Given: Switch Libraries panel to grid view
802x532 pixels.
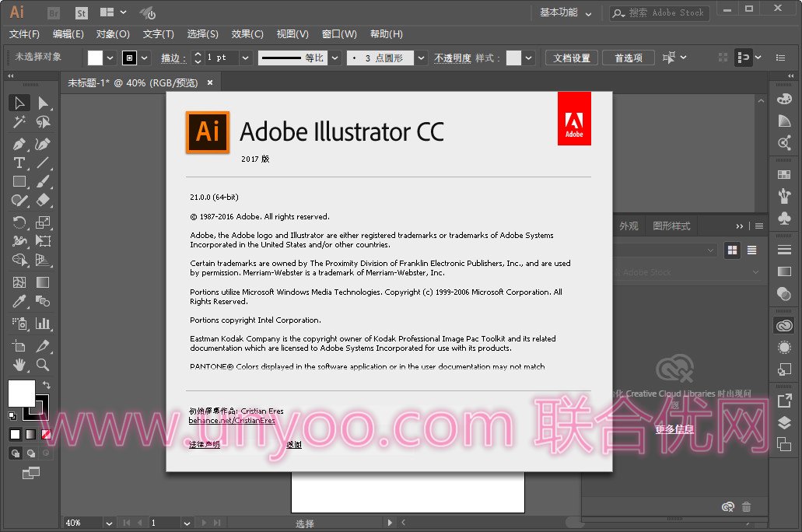Looking at the screenshot, I should 733,250.
